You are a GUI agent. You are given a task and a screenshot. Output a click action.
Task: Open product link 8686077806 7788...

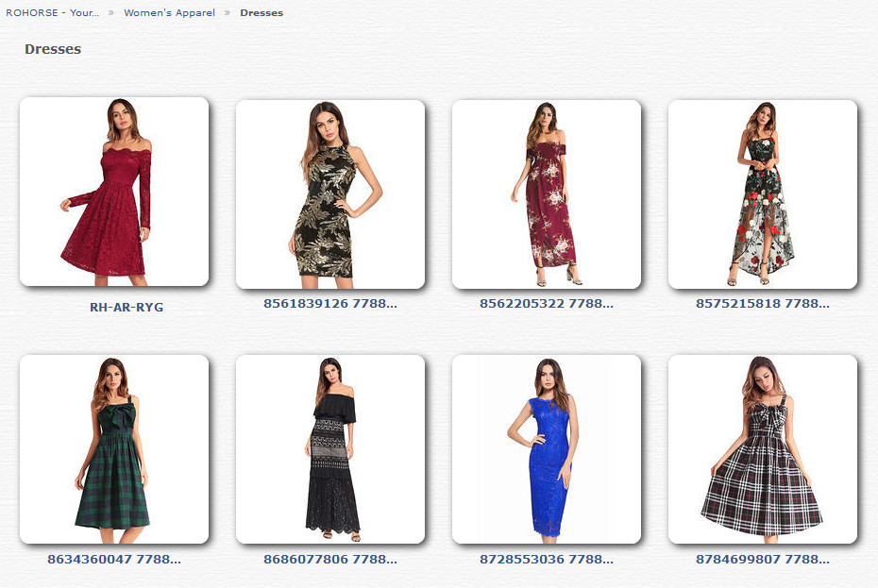point(330,559)
